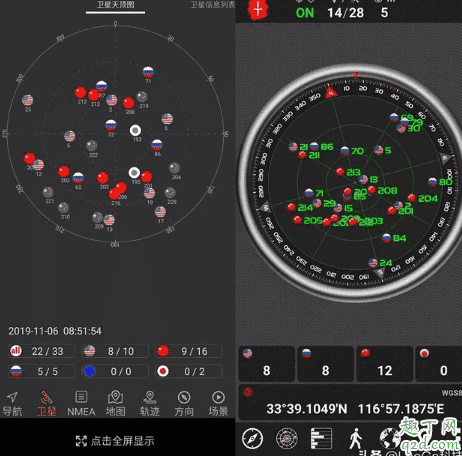The image size is (462, 456).
Task: Open the 导航 navigation tab
Action: point(12,404)
